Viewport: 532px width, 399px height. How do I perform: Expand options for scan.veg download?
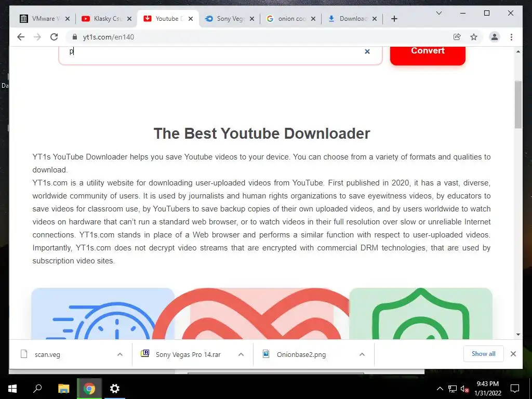(120, 354)
